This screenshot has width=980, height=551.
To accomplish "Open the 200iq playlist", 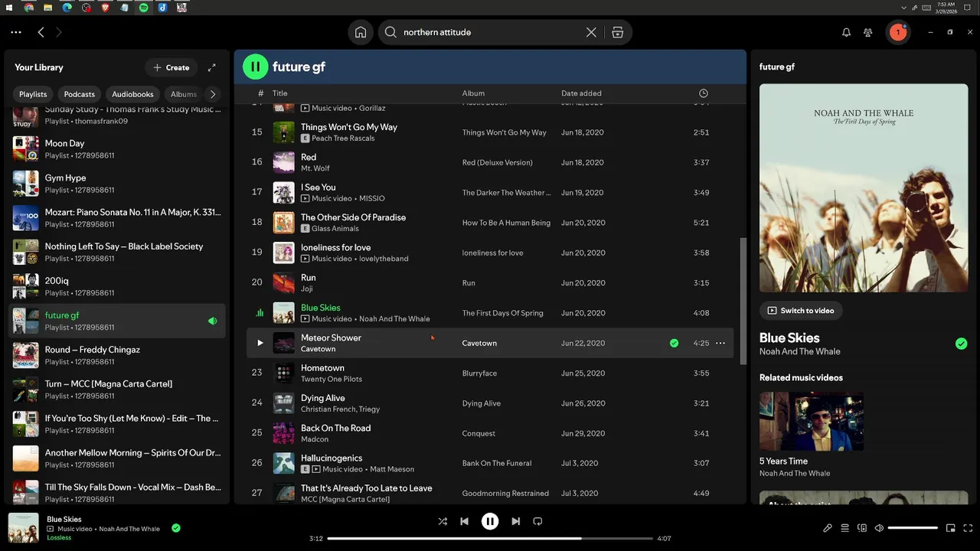I will (x=118, y=287).
